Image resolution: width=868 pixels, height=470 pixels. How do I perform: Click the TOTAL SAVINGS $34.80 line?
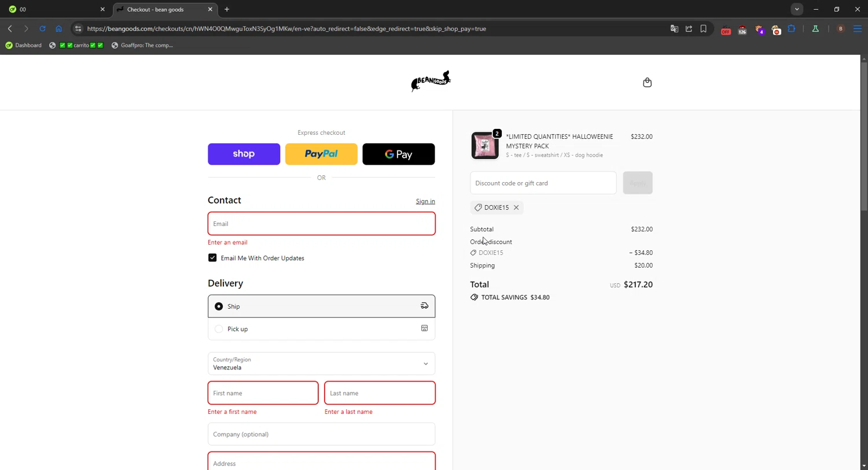(510, 297)
